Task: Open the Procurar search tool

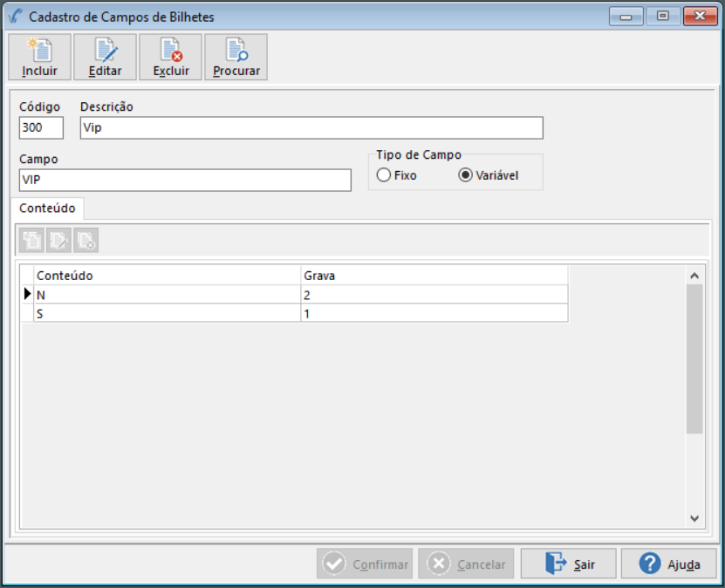Action: click(x=236, y=58)
